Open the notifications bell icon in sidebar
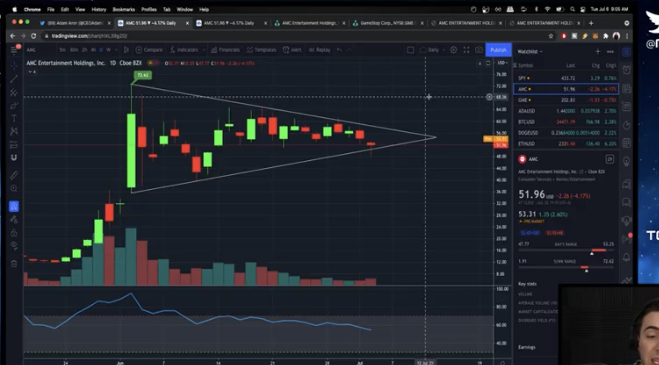The image size is (659, 365). point(626,257)
